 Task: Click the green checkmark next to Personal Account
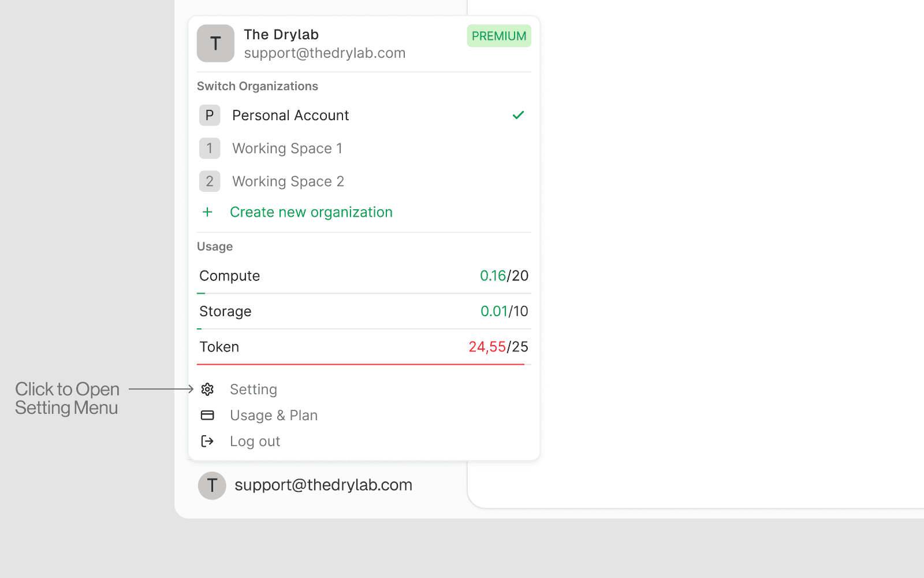pyautogui.click(x=518, y=115)
